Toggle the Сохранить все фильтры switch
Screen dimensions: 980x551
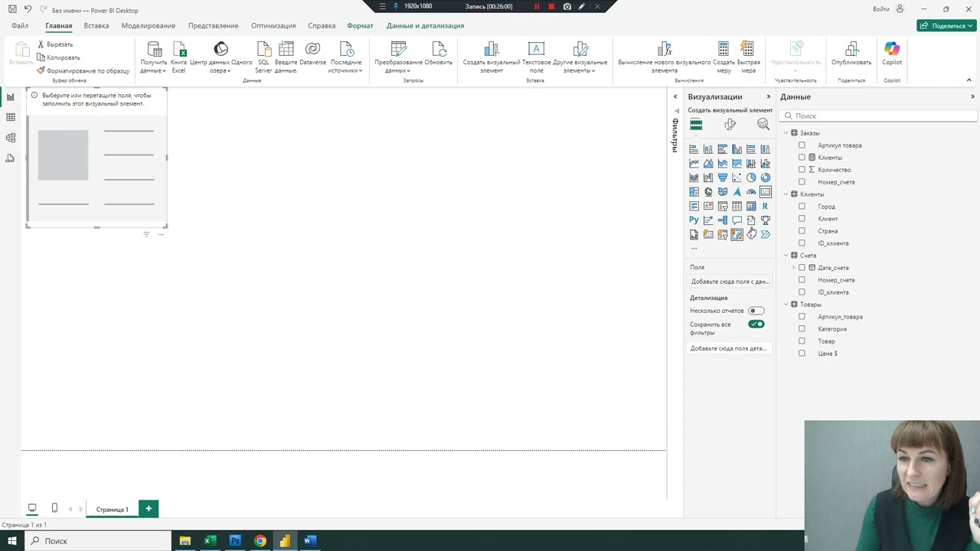756,324
